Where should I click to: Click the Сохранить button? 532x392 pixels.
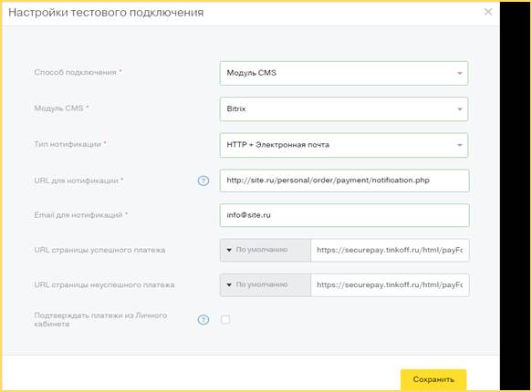pyautogui.click(x=433, y=379)
